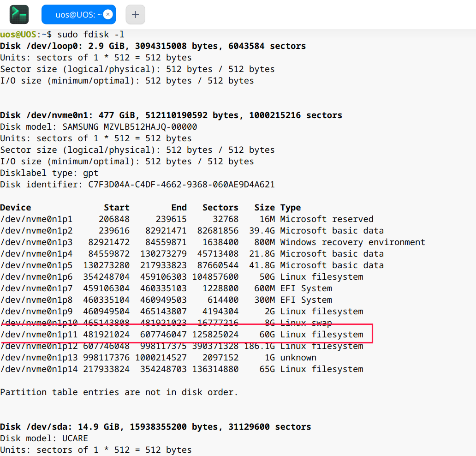This screenshot has height=456, width=476.
Task: Click the "39.4G" size value
Action: point(262,231)
